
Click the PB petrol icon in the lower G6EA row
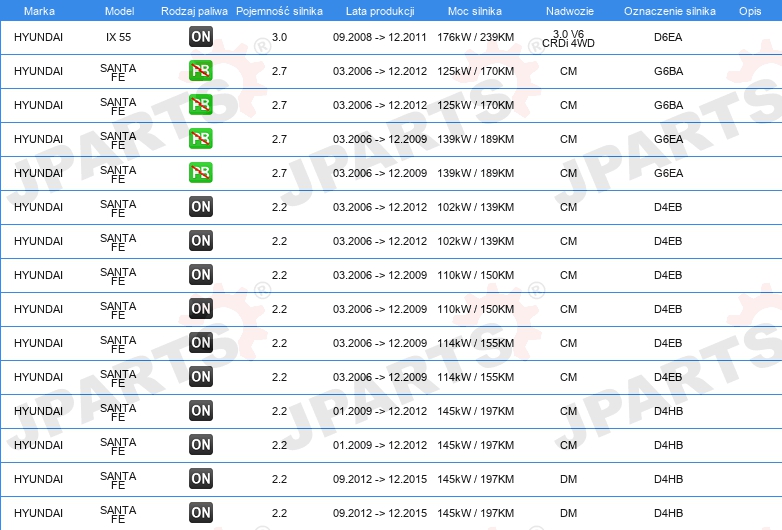201,173
